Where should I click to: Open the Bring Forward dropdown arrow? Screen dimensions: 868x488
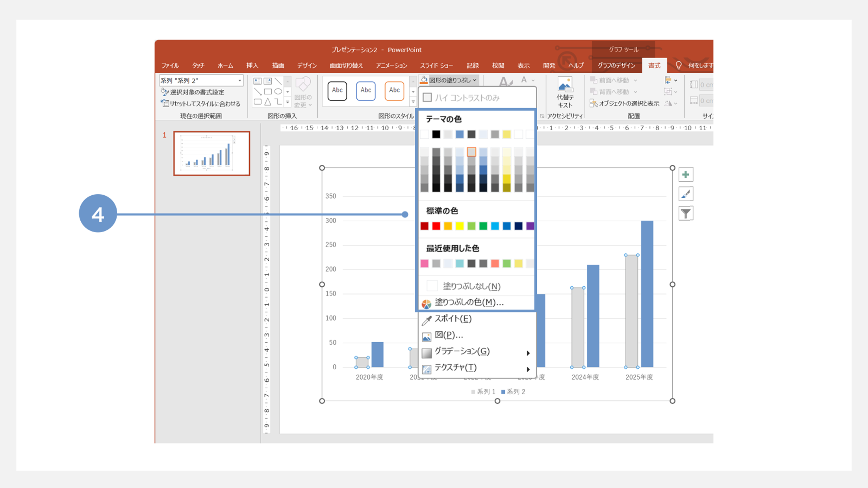[635, 80]
